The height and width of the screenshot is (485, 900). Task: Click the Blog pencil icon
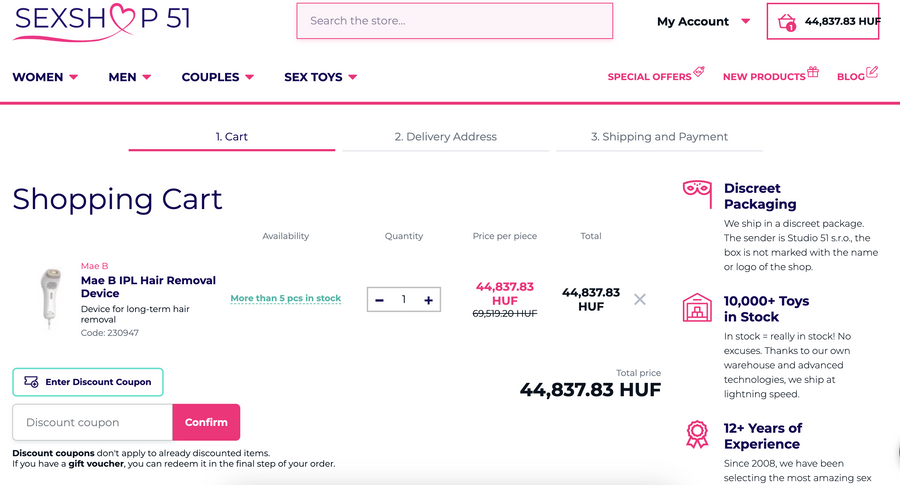coord(872,72)
